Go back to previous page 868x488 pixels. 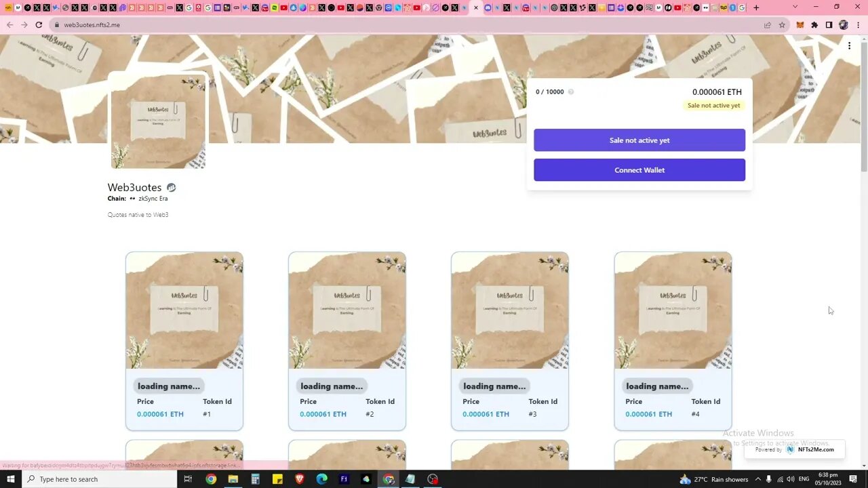[x=9, y=25]
